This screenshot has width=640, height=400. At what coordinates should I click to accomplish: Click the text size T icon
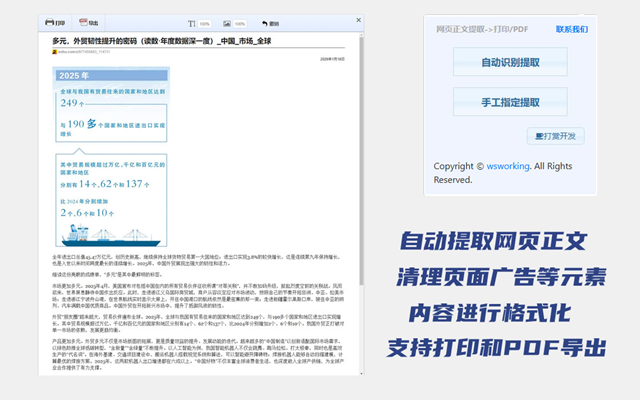(192, 22)
